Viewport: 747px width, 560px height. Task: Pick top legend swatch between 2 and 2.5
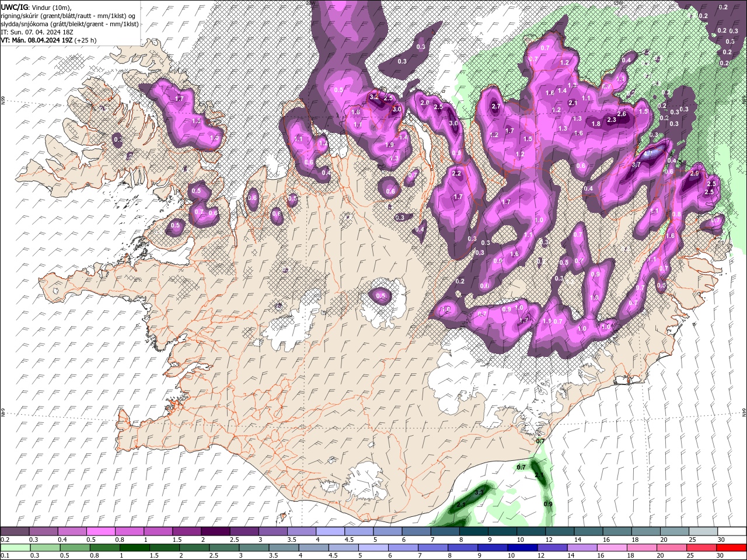click(215, 531)
